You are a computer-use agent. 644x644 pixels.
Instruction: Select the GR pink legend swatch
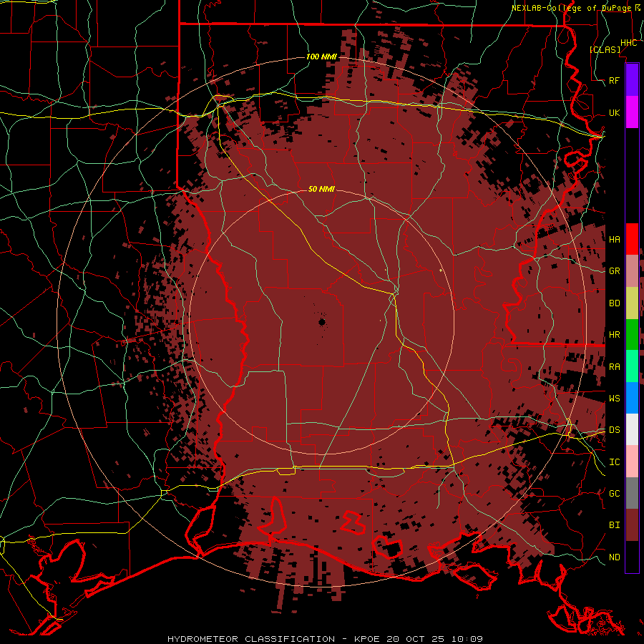pos(632,271)
